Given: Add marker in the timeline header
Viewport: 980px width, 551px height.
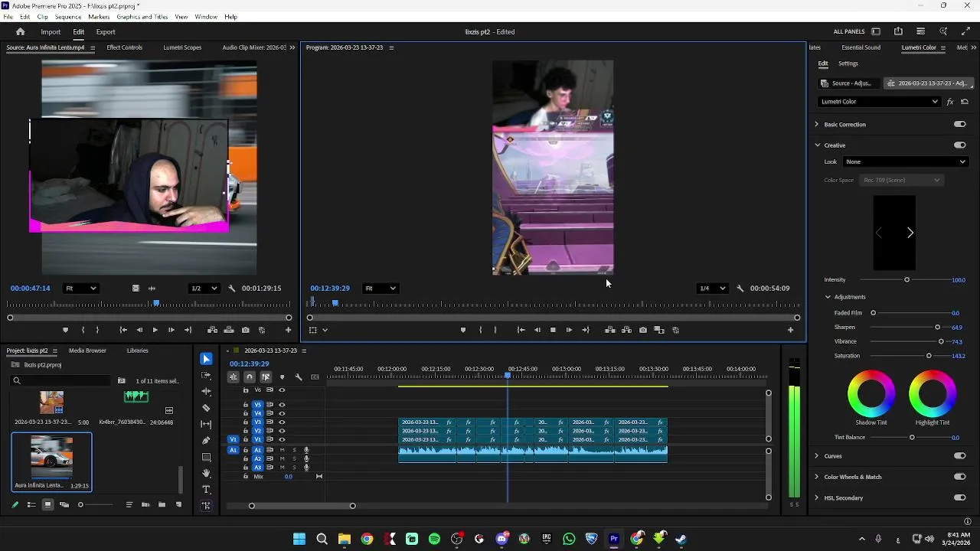Looking at the screenshot, I should click(x=282, y=377).
